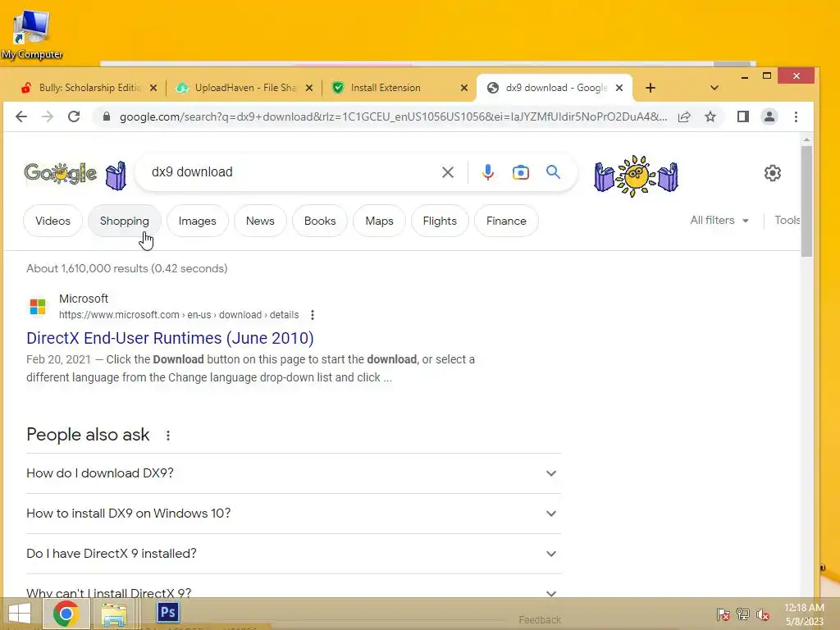Open the Windows Start button
The height and width of the screenshot is (630, 840).
[x=20, y=614]
